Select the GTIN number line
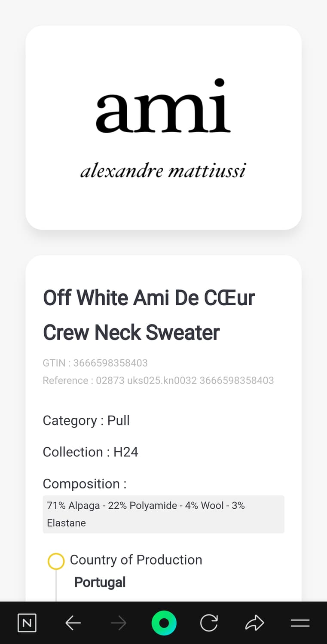The width and height of the screenshot is (327, 644). click(95, 363)
